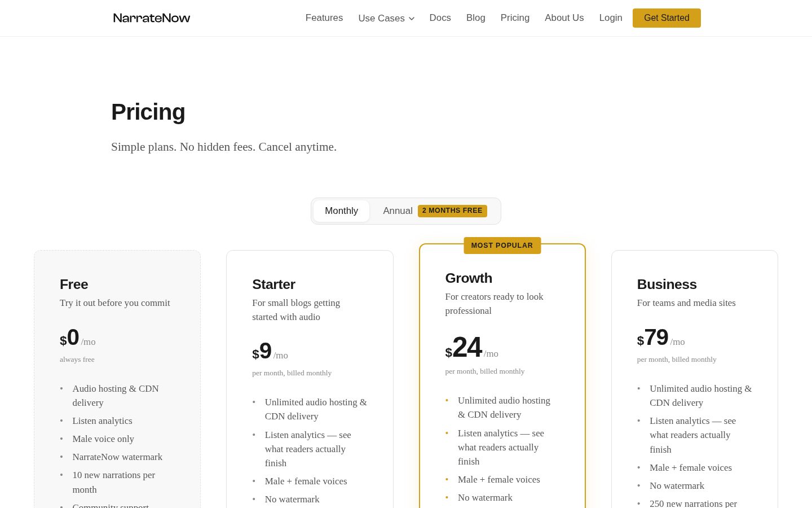Click 'Simple plans. No hidden fees' subtitle
The height and width of the screenshot is (508, 812).
coord(224,147)
